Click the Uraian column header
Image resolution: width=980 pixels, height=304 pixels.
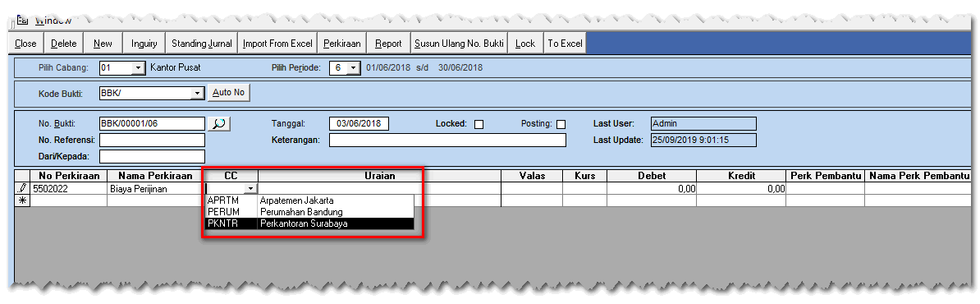(379, 176)
